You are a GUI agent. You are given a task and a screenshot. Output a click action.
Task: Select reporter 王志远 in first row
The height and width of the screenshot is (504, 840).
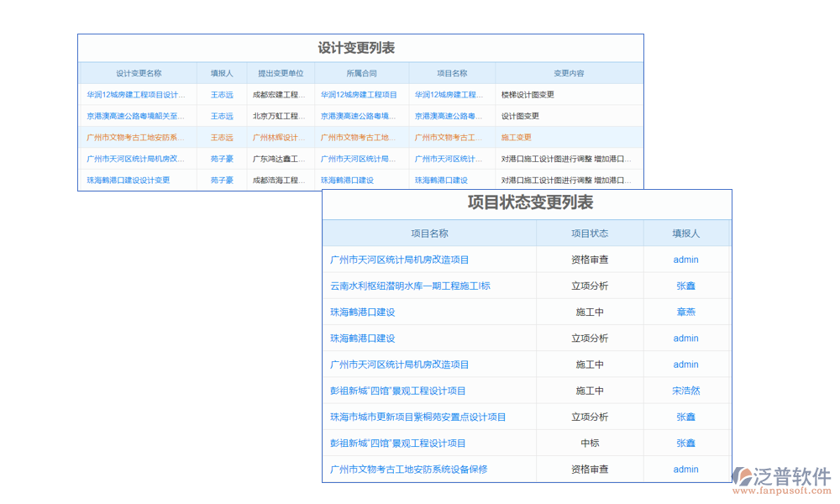tap(220, 94)
